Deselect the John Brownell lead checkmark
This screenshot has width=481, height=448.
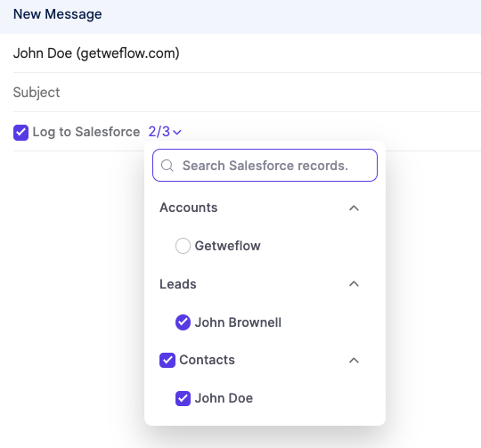click(183, 322)
